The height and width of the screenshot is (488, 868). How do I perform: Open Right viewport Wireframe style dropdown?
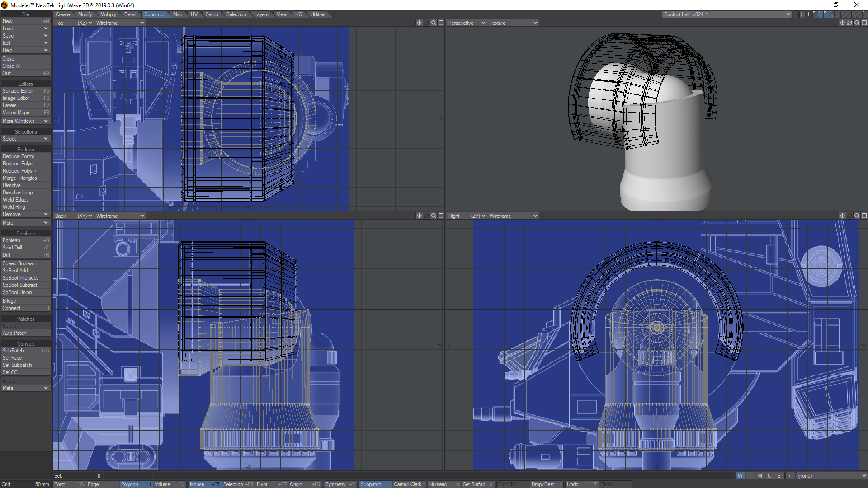[513, 216]
